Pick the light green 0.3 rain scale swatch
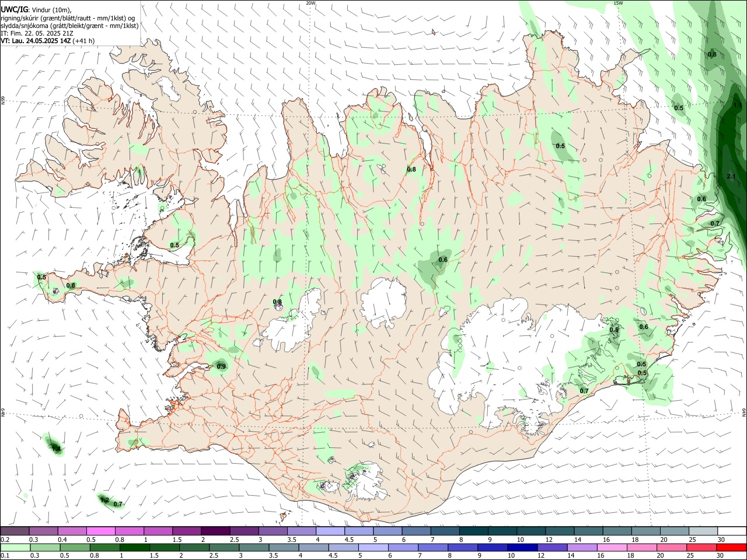Viewport: 747px width, 560px height. pyautogui.click(x=45, y=547)
